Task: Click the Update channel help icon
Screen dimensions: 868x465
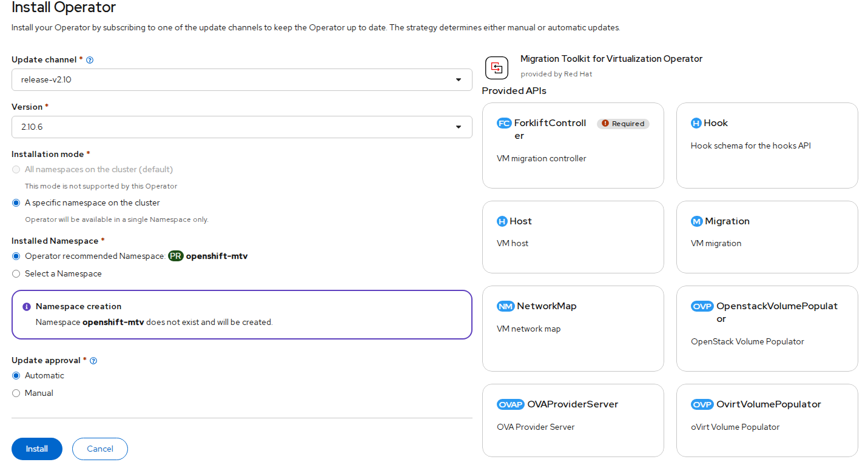Action: (x=90, y=60)
